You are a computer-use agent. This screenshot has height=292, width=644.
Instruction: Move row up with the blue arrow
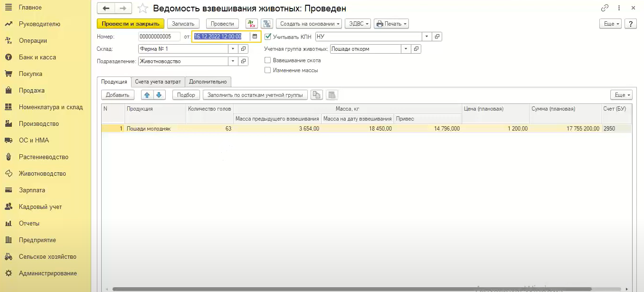[147, 95]
